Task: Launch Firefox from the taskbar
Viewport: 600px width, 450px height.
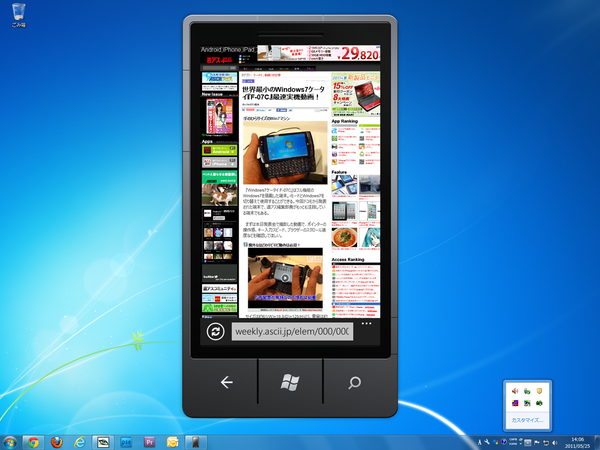Action: (57, 443)
